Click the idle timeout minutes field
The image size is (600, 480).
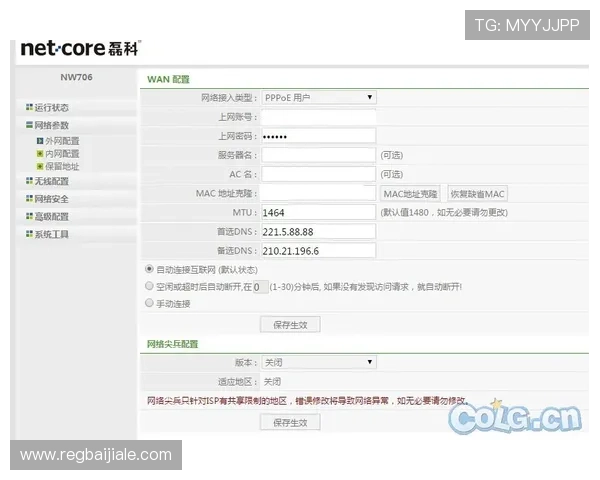click(x=260, y=287)
